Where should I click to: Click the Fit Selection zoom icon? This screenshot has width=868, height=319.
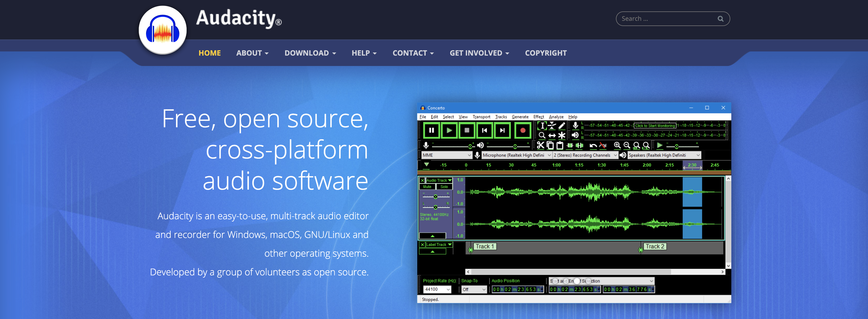pyautogui.click(x=636, y=145)
